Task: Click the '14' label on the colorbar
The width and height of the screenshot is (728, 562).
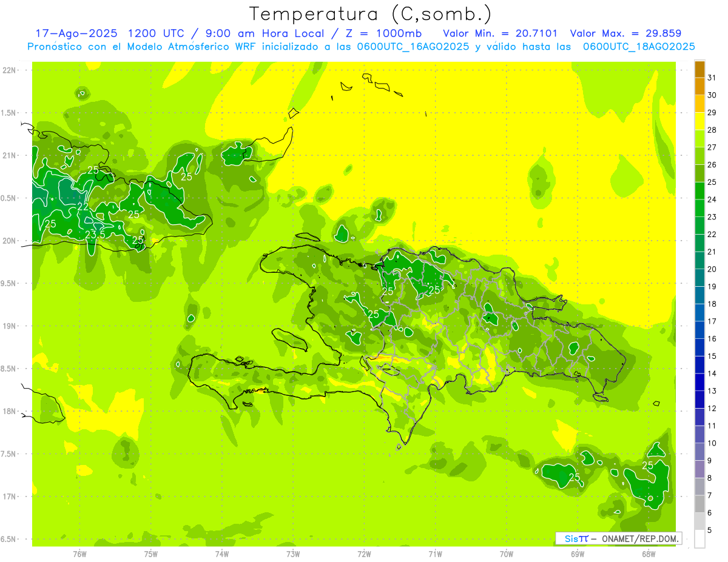Action: point(712,373)
